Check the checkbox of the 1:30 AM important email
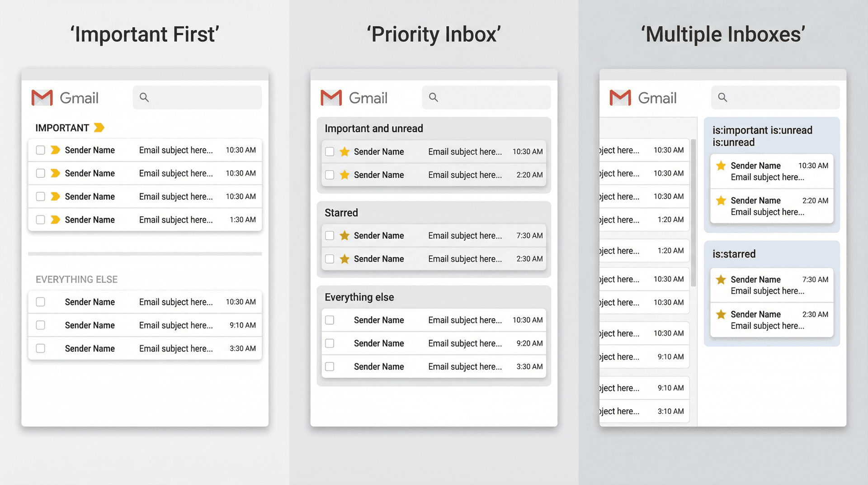Image resolution: width=868 pixels, height=485 pixels. 40,219
